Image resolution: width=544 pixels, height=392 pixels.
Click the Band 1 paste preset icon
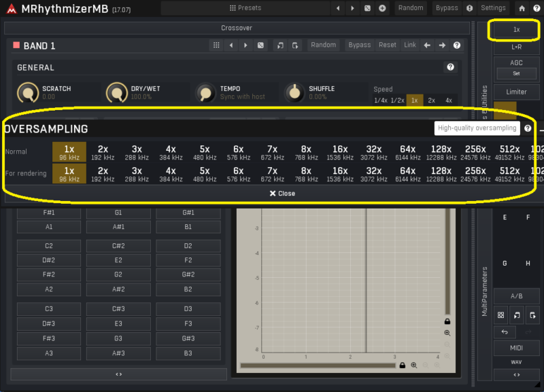(x=294, y=46)
